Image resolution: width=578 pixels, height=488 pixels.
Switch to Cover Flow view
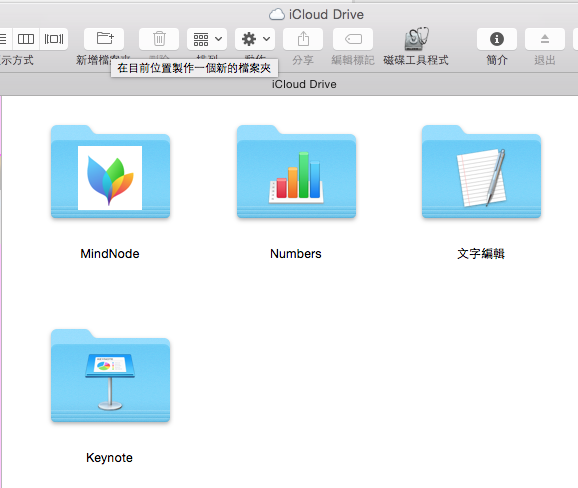(54, 39)
